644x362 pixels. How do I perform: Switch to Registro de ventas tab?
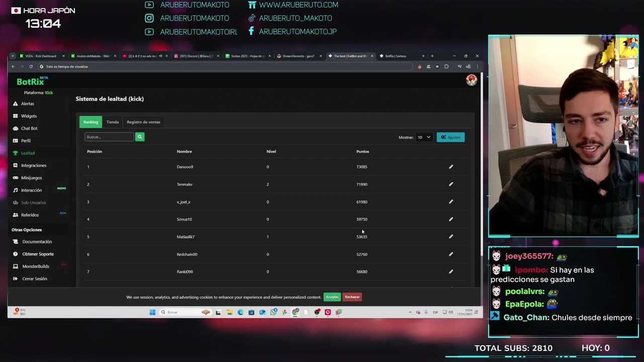(x=143, y=122)
